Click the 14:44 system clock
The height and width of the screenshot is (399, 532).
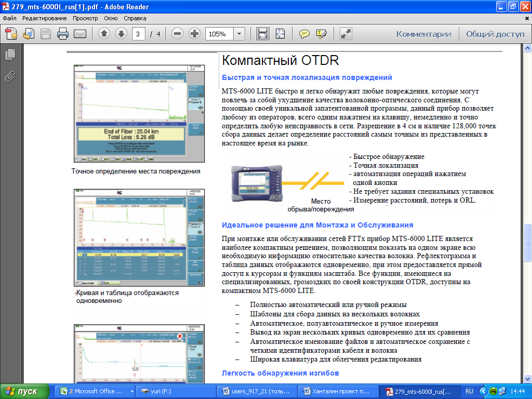[517, 391]
